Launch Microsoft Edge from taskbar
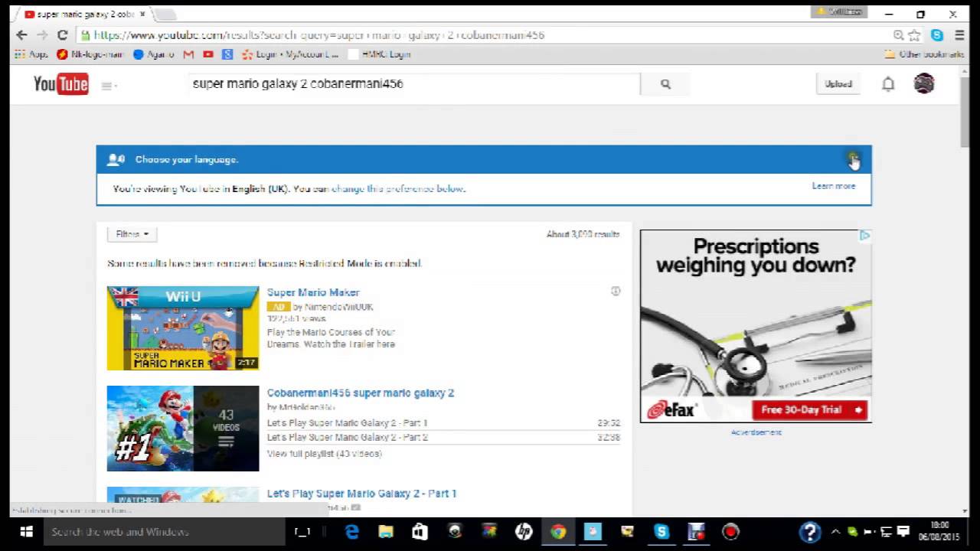Screen dimensions: 980x551 352,532
